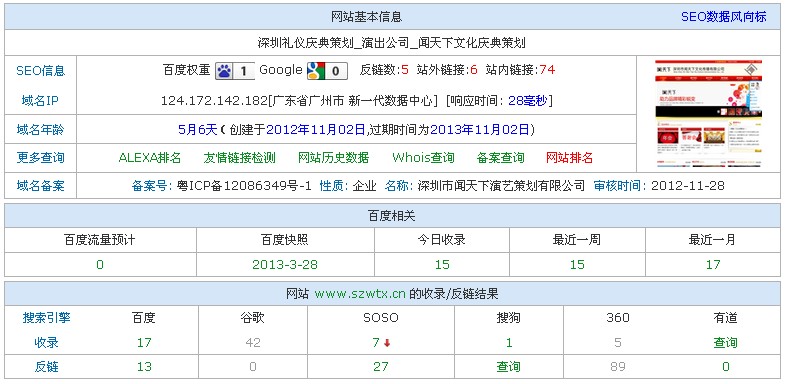Click the 反链 row label
The height and width of the screenshot is (384, 788).
[x=46, y=367]
